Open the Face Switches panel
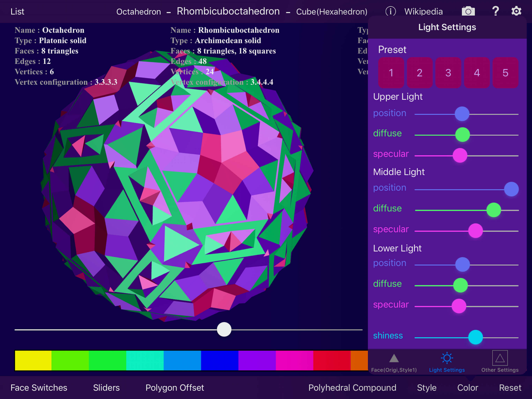 click(x=39, y=388)
